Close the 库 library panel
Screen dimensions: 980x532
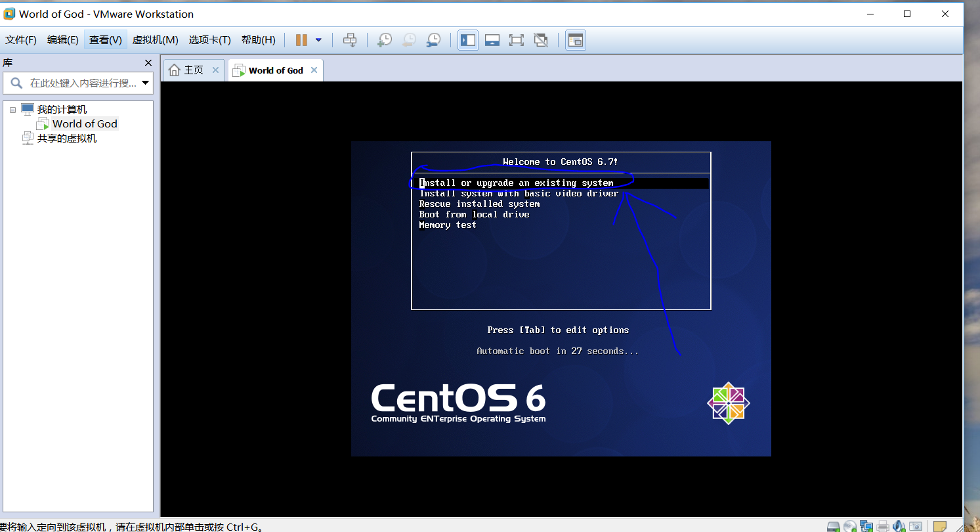[148, 62]
